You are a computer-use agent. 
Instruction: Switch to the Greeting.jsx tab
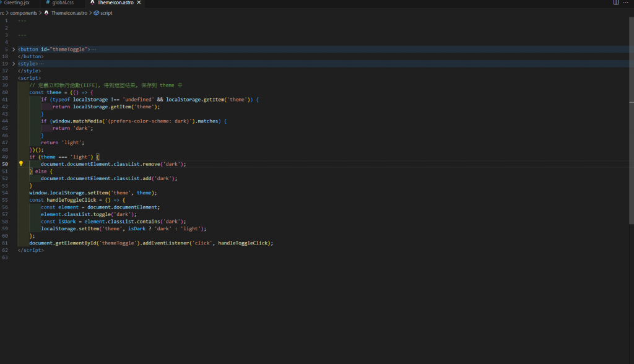[16, 2]
